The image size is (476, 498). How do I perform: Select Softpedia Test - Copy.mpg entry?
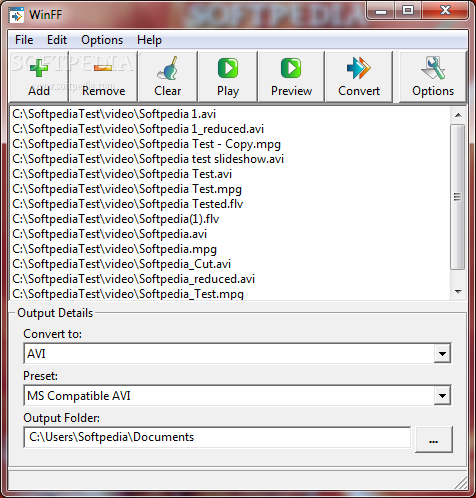[146, 144]
